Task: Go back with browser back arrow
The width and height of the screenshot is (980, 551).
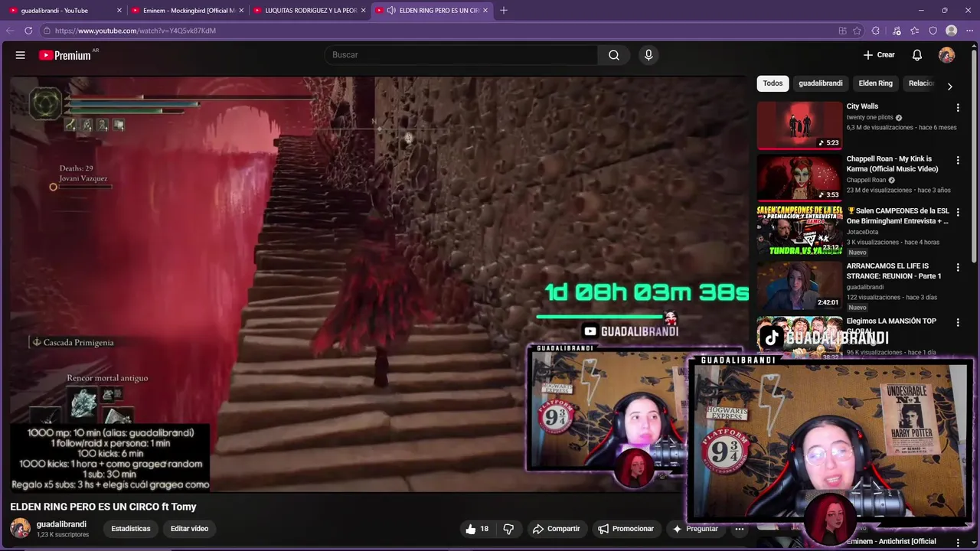Action: pos(10,31)
